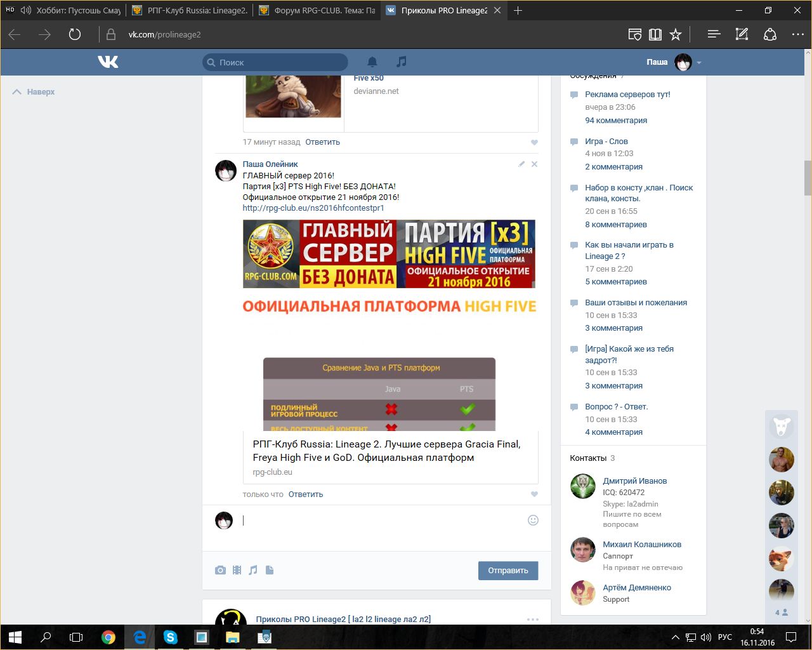This screenshot has height=650, width=812.
Task: Switch to РПГ-Клуб Russia: Lineage2 tab
Action: (x=189, y=10)
